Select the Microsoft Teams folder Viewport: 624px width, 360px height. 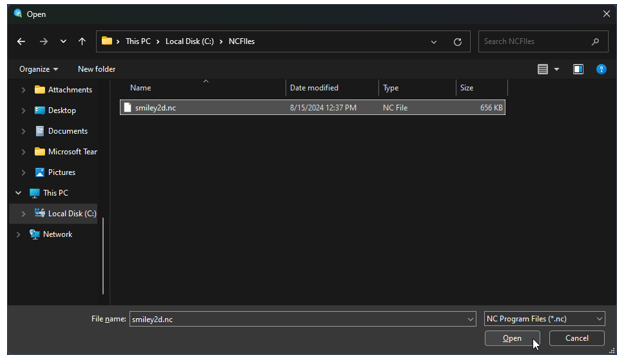[x=72, y=152]
